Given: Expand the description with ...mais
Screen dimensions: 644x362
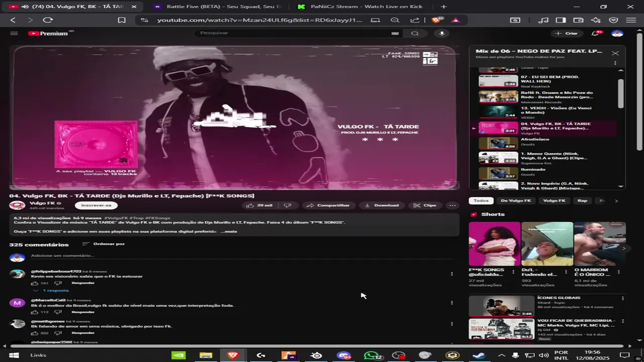Looking at the screenshot, I should (x=229, y=231).
